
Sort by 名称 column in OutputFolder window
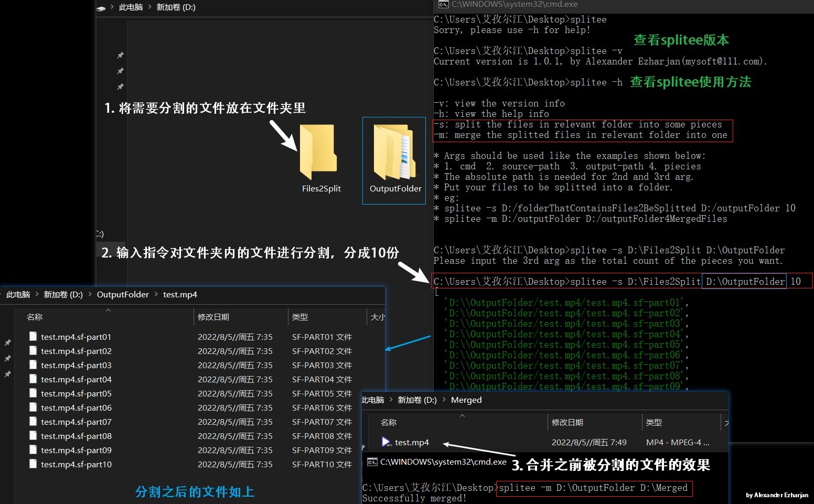point(35,317)
